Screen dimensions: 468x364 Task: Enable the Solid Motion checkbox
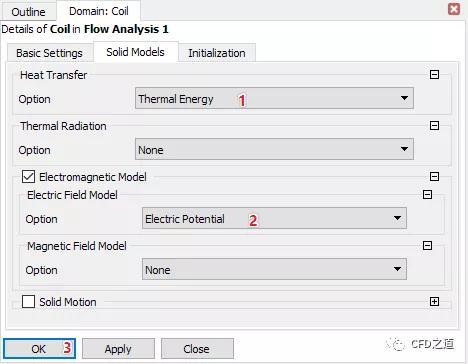coord(28,302)
